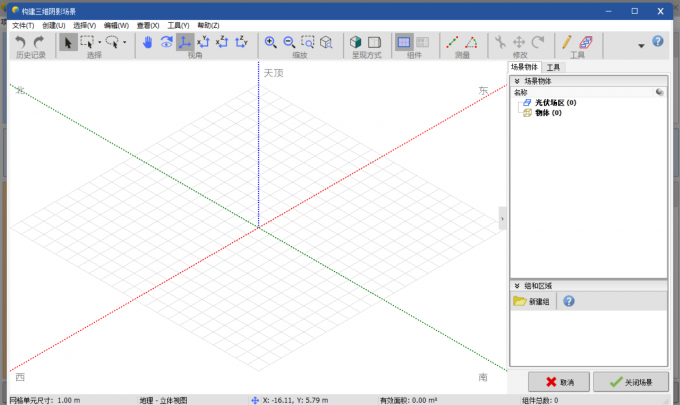Open the lasso selection dropdown arrow
Viewport: 680px width, 405px height.
(x=124, y=42)
